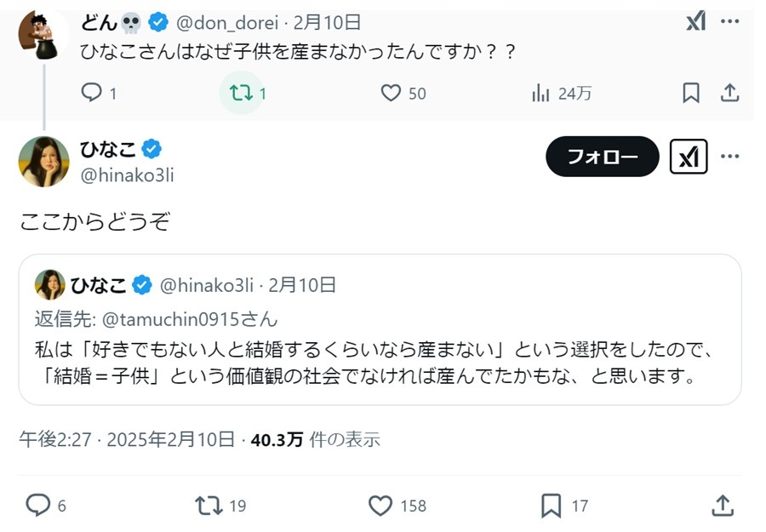
Task: Share don_dorei's tweet
Action: [x=729, y=93]
